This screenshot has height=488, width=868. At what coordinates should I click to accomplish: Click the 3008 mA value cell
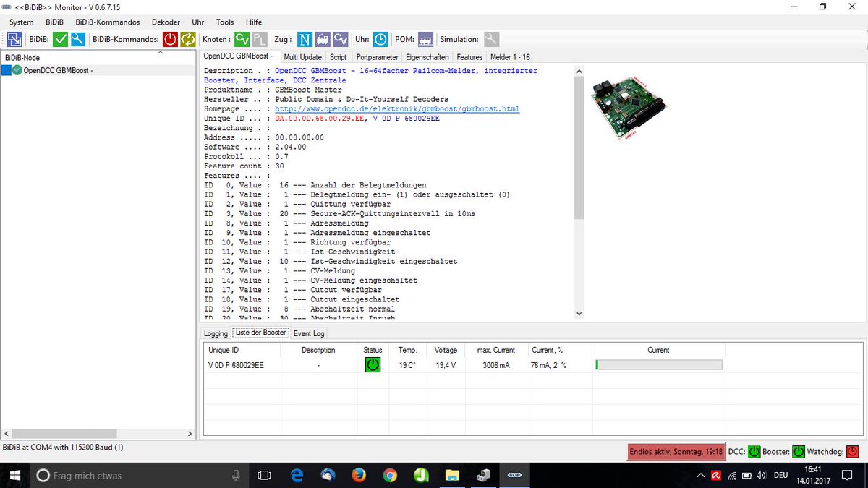[x=496, y=365]
